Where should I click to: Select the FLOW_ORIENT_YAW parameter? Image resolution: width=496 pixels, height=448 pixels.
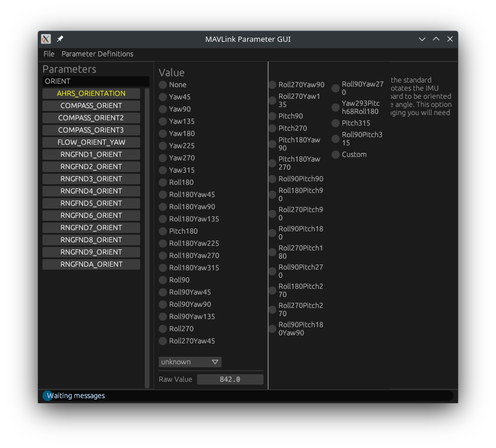click(91, 142)
